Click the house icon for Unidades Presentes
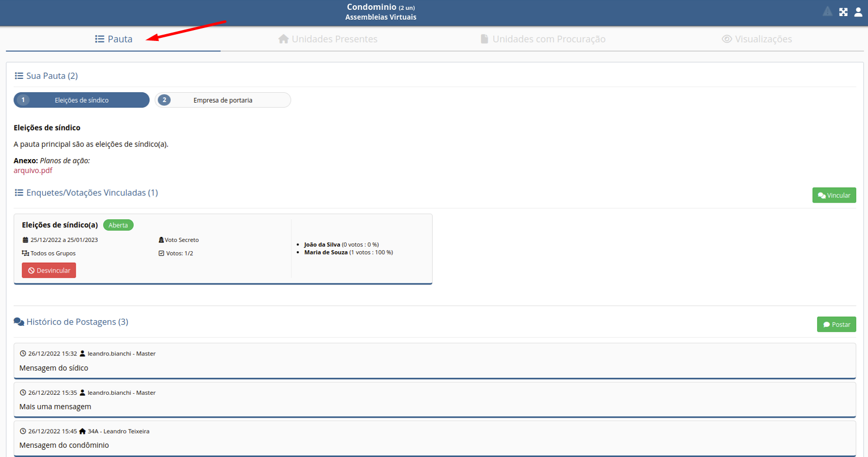This screenshot has width=868, height=457. pyautogui.click(x=283, y=39)
